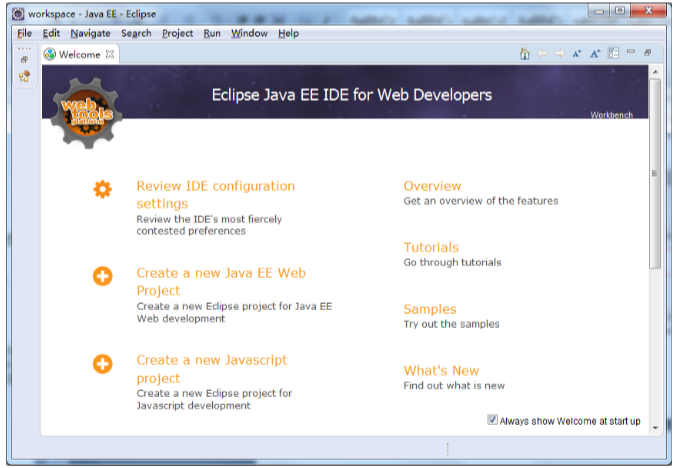Screen dimensions: 677x468
Task: Minimize the Eclipse window
Action: click(599, 12)
